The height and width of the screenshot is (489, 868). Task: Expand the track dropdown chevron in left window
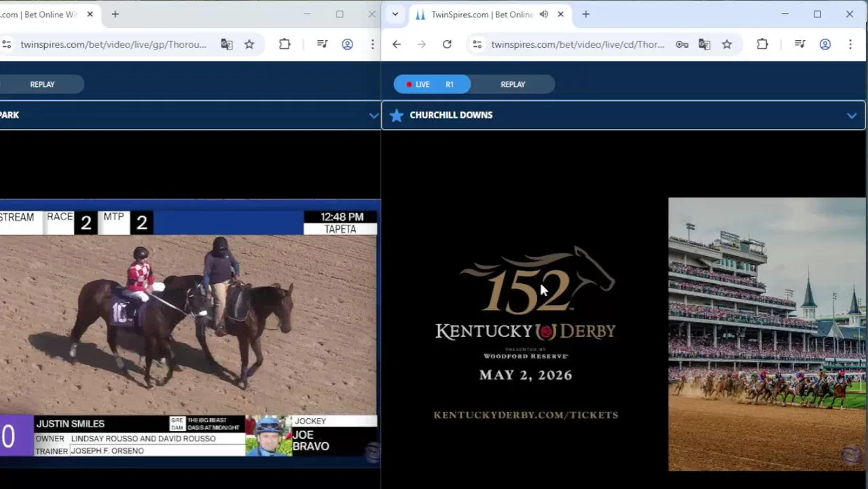[x=373, y=115]
